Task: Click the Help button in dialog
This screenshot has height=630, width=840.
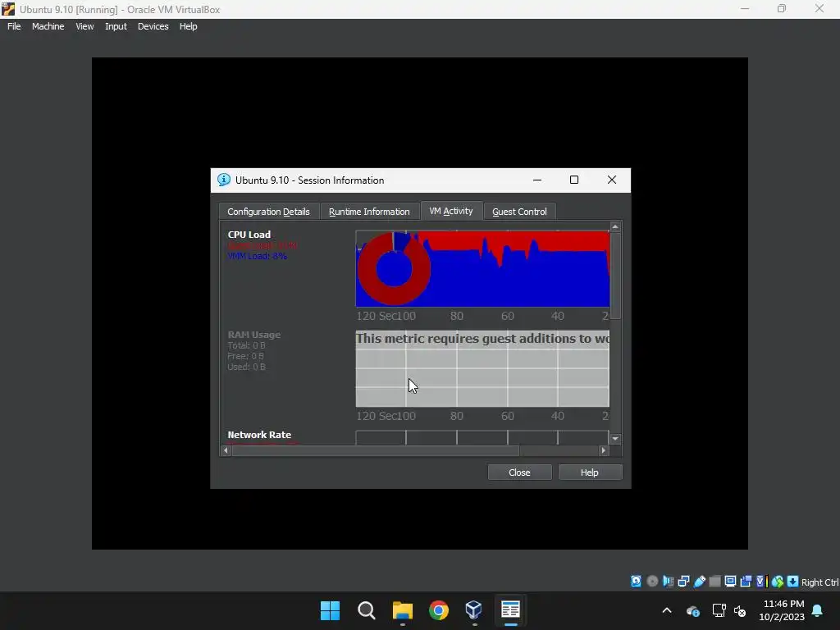Action: (590, 472)
